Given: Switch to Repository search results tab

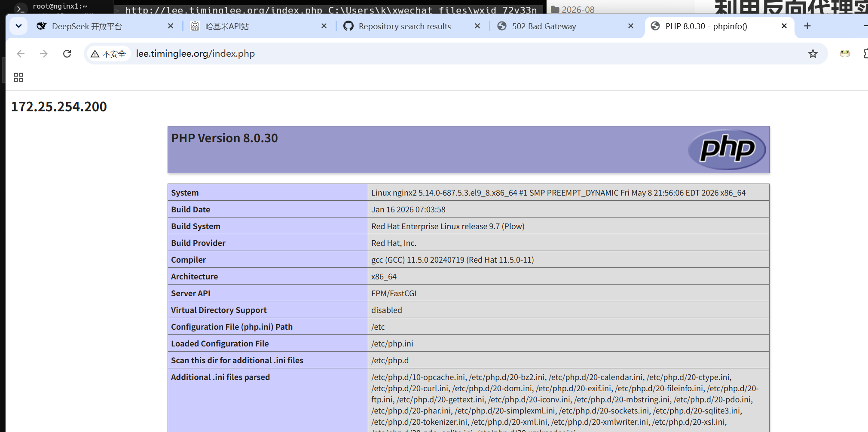Looking at the screenshot, I should tap(405, 26).
